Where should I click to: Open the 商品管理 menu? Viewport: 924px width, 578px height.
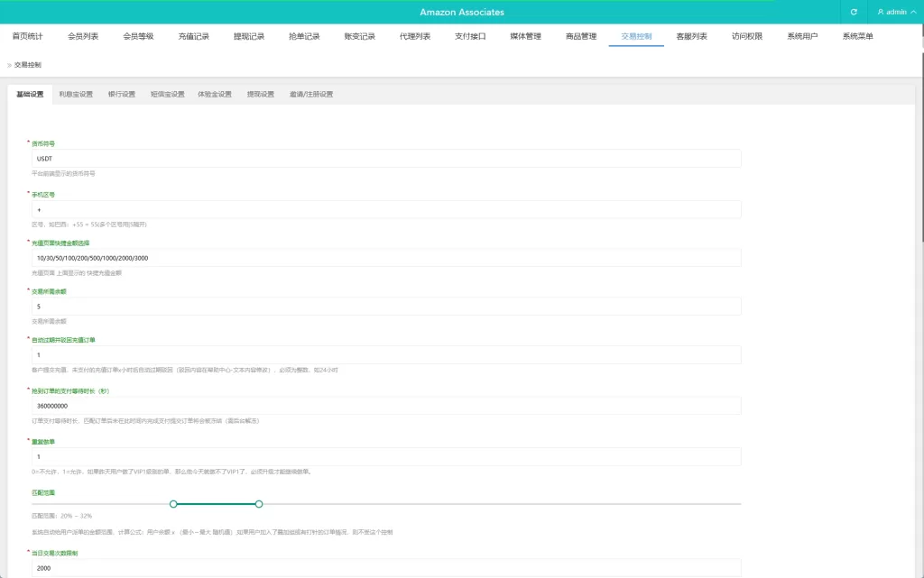tap(581, 36)
